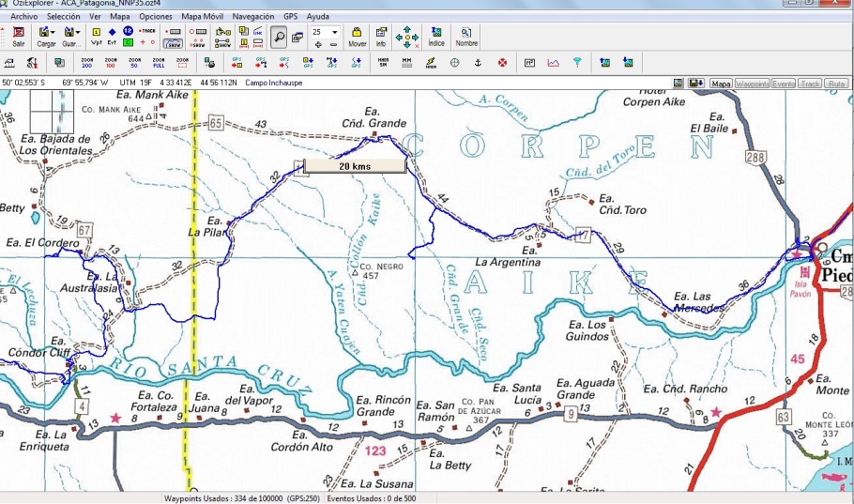Click the ZOOM 100 button
Viewport: 854px width, 504px height.
[111, 63]
